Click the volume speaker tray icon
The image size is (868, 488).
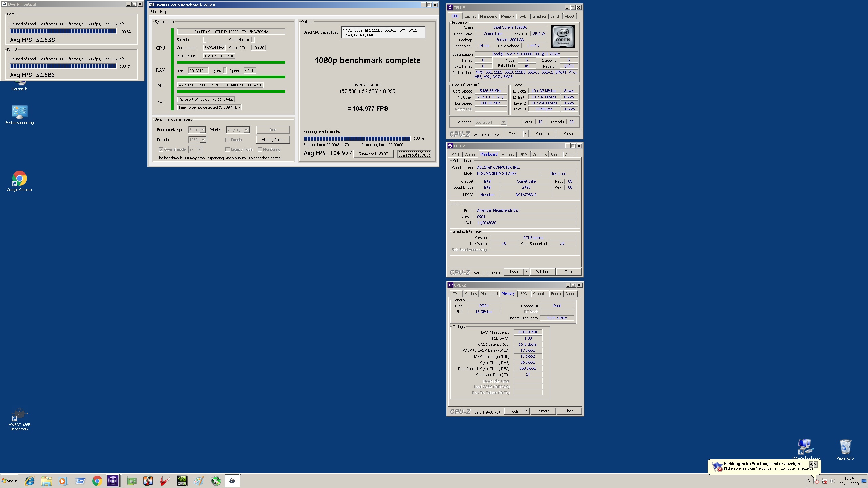[x=832, y=481]
